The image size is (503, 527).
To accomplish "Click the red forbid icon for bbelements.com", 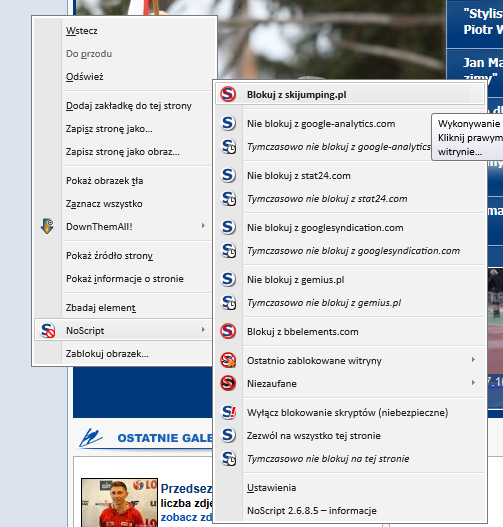I will [228, 331].
